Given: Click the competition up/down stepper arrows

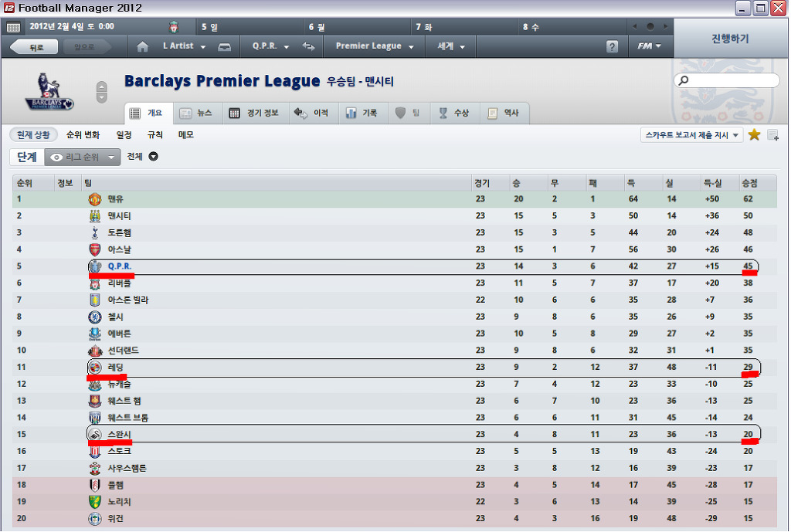Looking at the screenshot, I should (102, 92).
